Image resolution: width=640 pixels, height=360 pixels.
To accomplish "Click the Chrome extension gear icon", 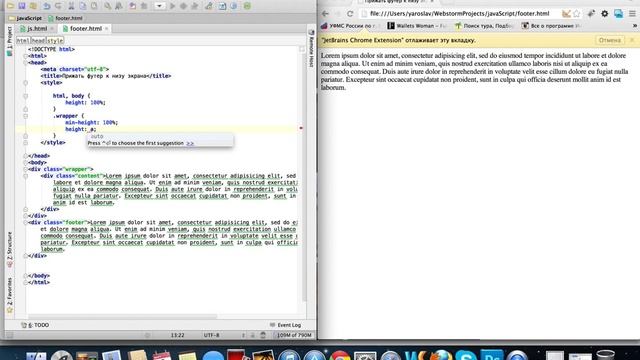I will (604, 13).
